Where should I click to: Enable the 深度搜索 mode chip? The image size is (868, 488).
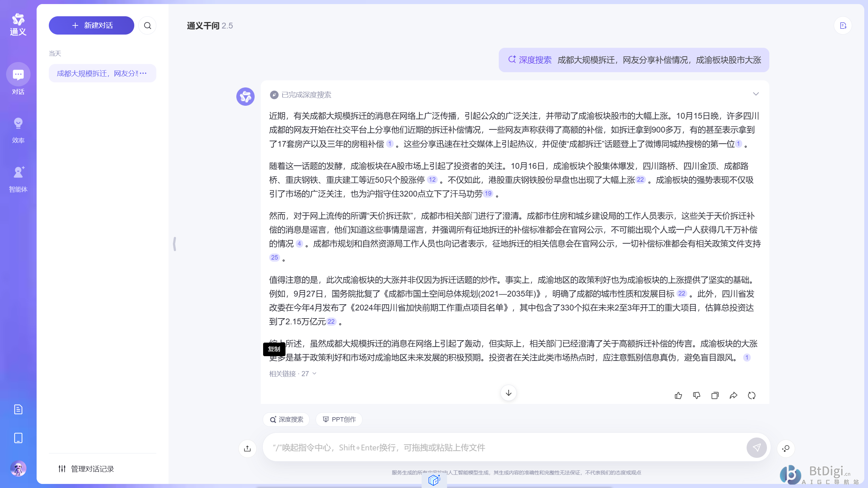tap(286, 420)
